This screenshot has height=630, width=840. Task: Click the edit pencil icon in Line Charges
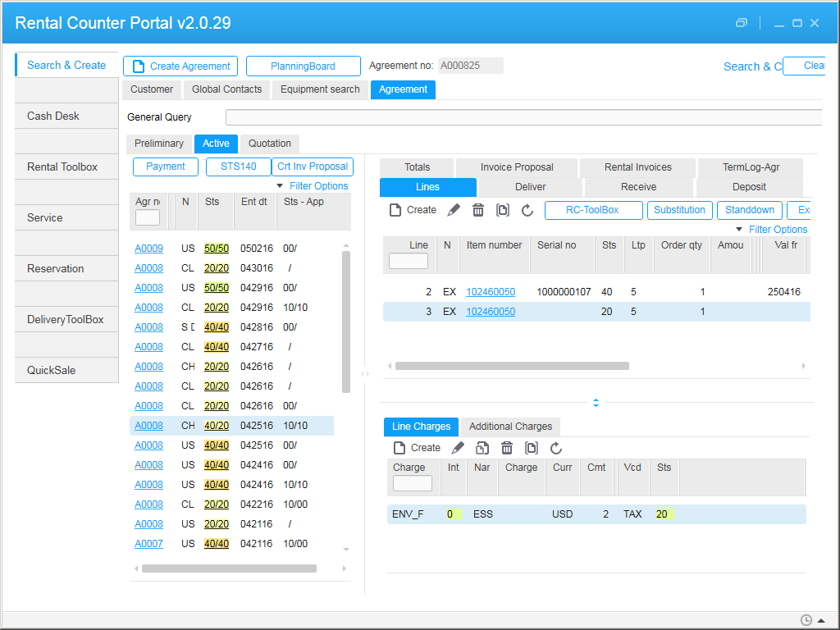[x=458, y=448]
